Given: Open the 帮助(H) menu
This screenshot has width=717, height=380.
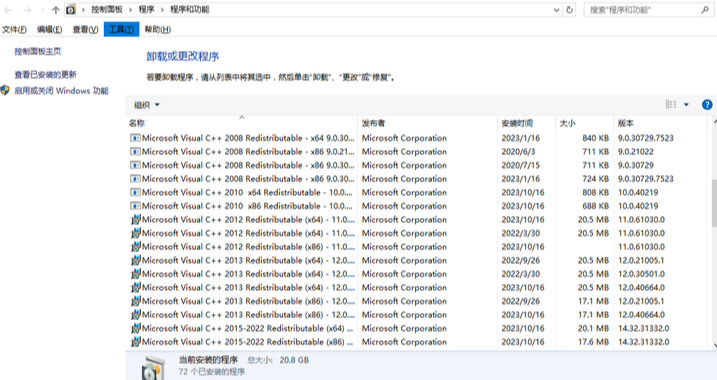Looking at the screenshot, I should coord(158,29).
